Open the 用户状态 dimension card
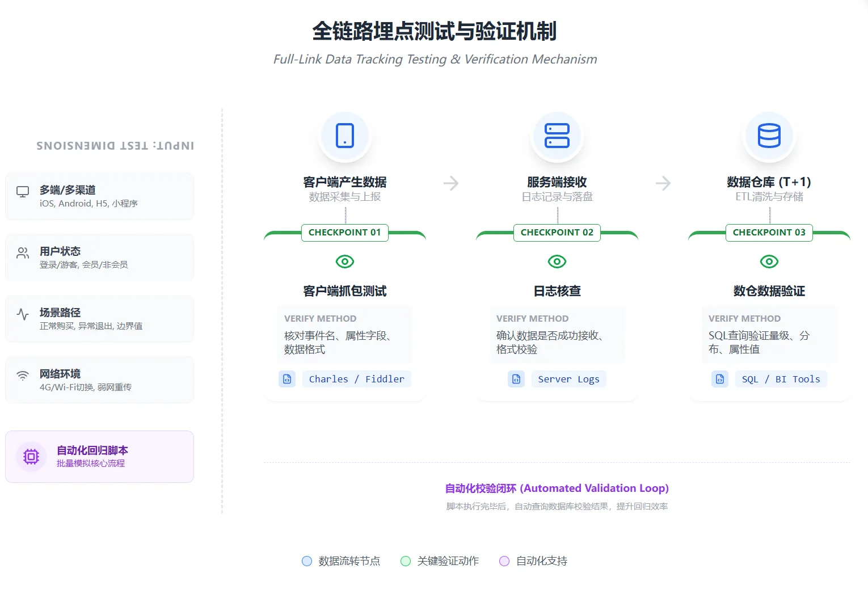868x590 pixels. (x=100, y=257)
